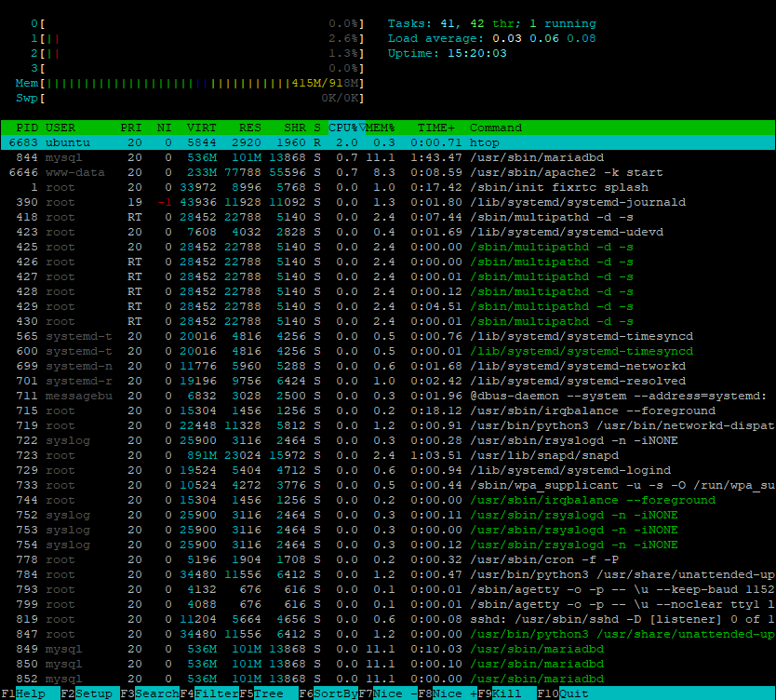Screen dimensions: 776x700
Task: Select multipathd thread with PID 425
Action: pos(388,247)
